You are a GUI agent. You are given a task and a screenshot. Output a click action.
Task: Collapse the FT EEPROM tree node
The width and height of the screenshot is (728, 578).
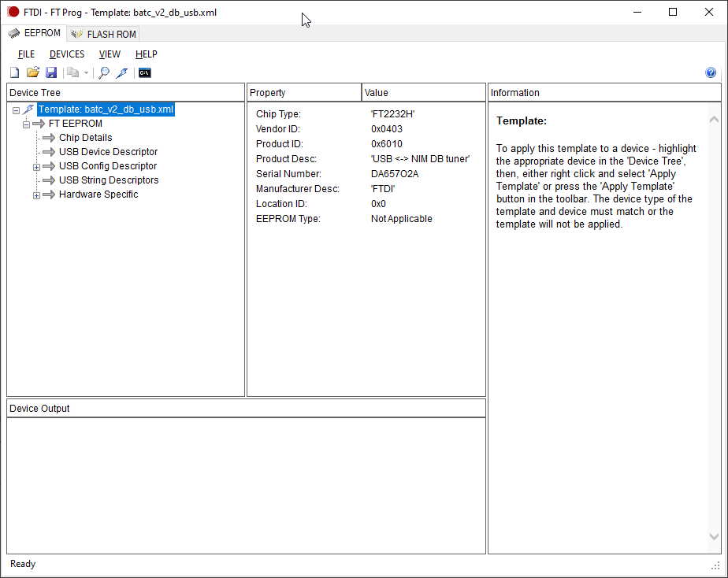point(27,124)
